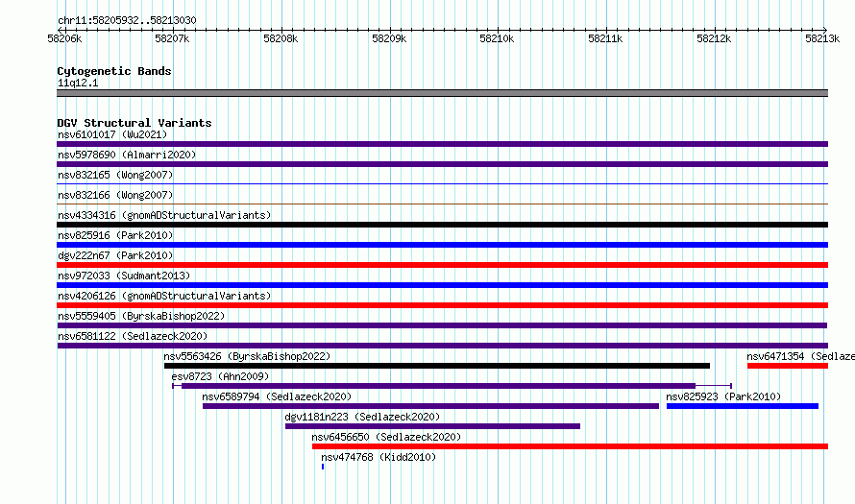Open the esv8723 (Ahn2009) label
Image resolution: width=855 pixels, height=504 pixels.
tap(220, 376)
